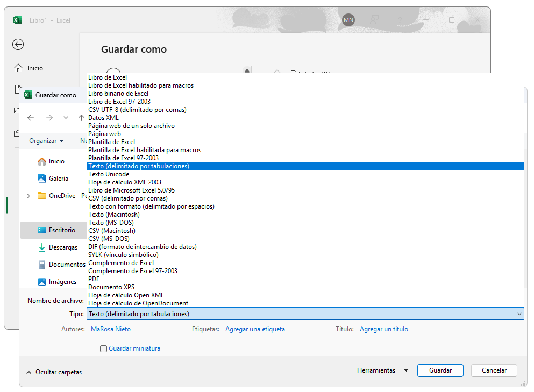This screenshot has height=392, width=534.
Task: Choose SYLK (vínculo simbólico) type
Action: point(305,255)
